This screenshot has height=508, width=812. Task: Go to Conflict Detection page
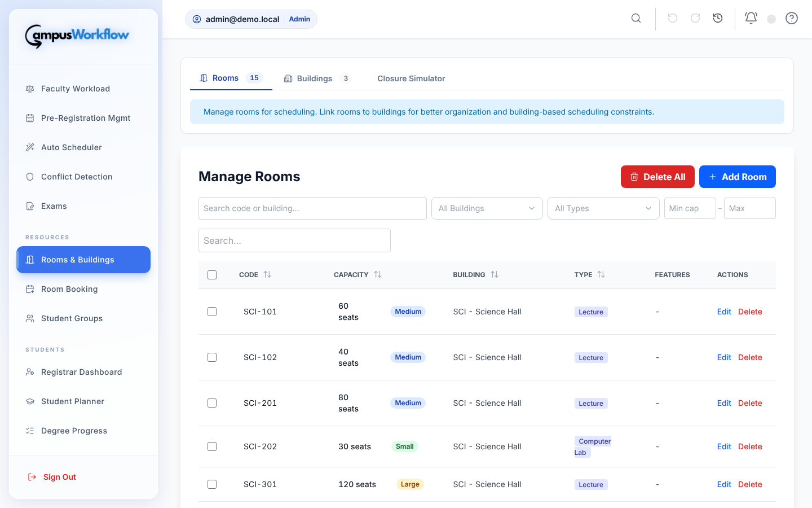click(x=83, y=177)
